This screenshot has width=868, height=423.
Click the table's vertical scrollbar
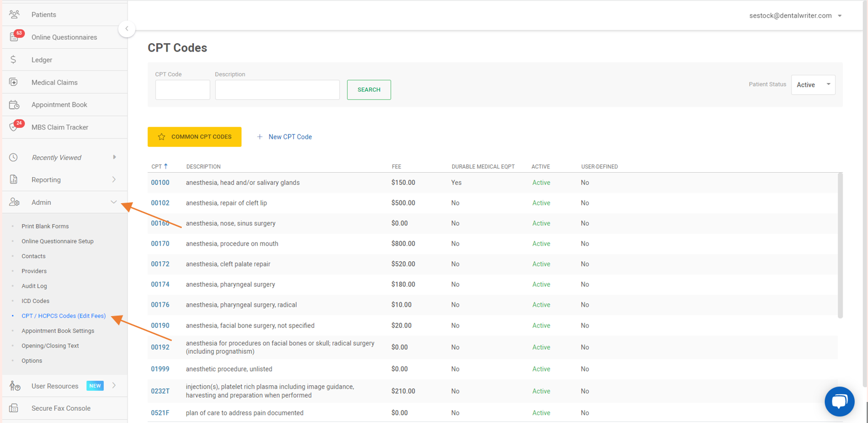pos(840,246)
